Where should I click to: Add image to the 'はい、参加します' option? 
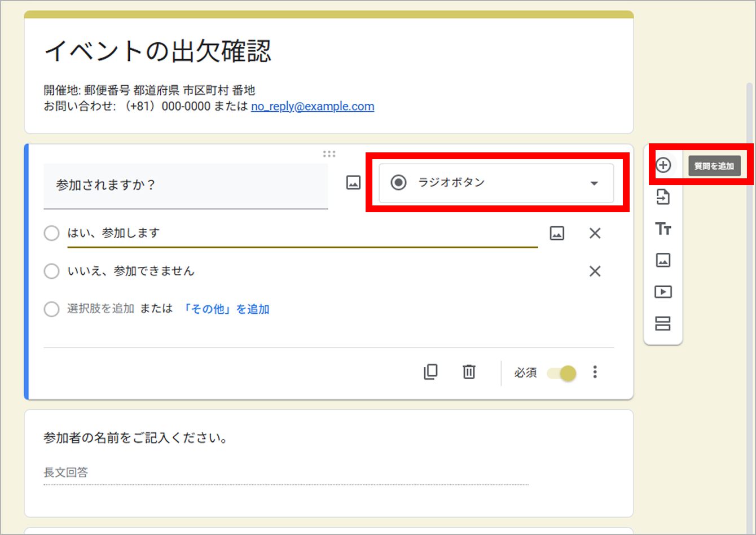pyautogui.click(x=557, y=233)
